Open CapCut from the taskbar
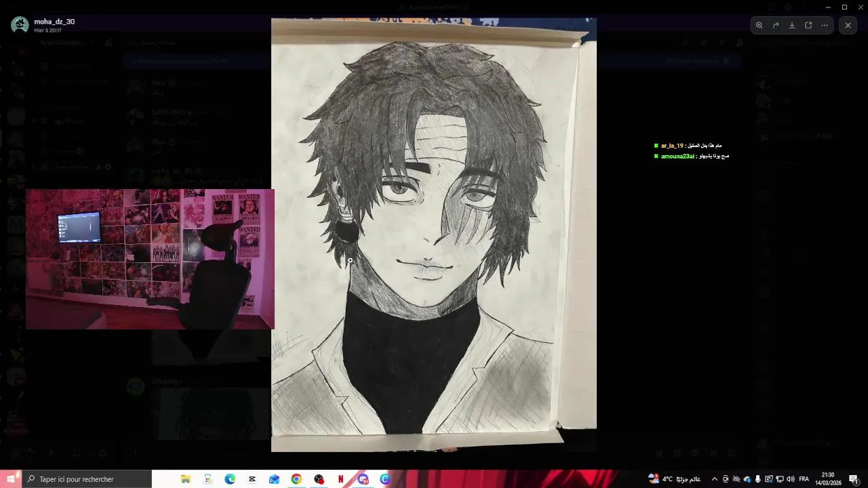This screenshot has width=868, height=488. pyautogui.click(x=252, y=479)
